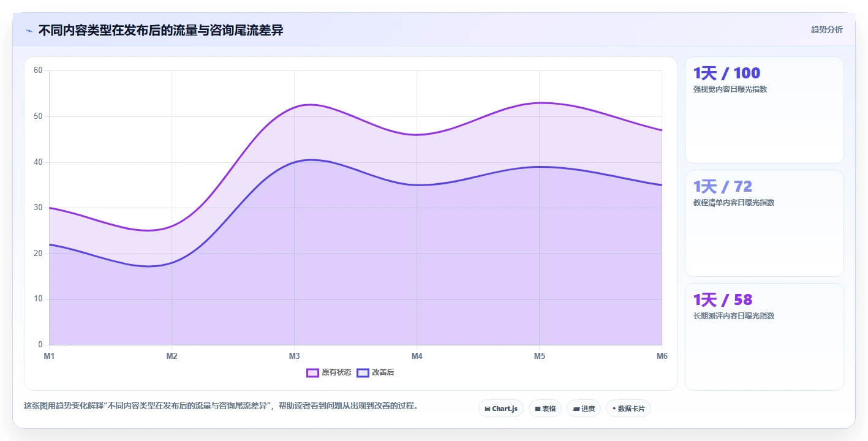Toggle the 原有状态 legend swatch
The width and height of the screenshot is (868, 441).
[x=312, y=372]
